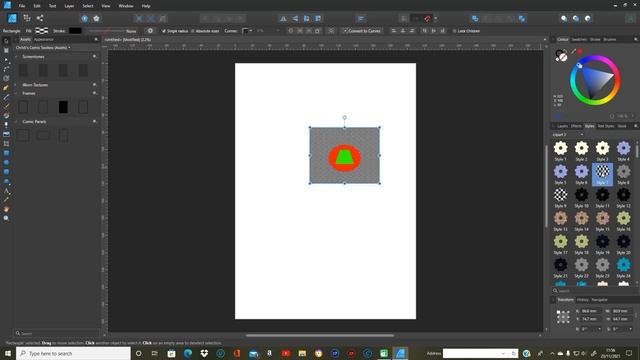This screenshot has height=360, width=640.
Task: Toggle the Absolute sizes checkbox
Action: pyautogui.click(x=193, y=31)
